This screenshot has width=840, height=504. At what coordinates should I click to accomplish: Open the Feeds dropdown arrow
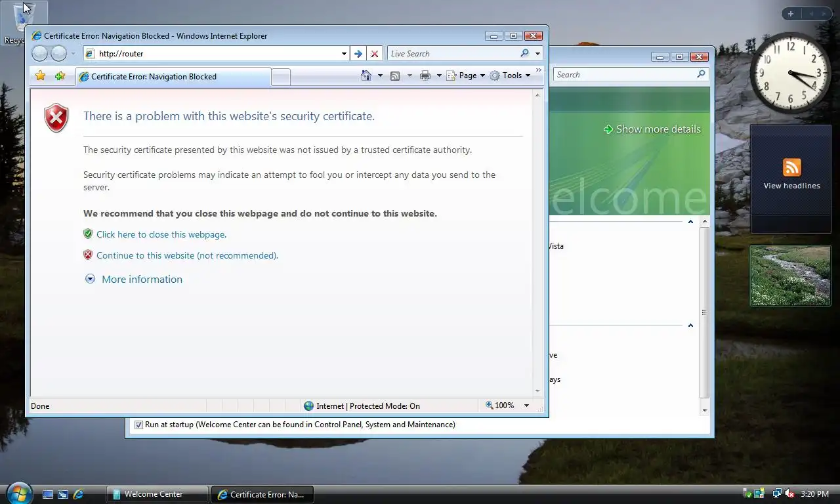click(409, 75)
